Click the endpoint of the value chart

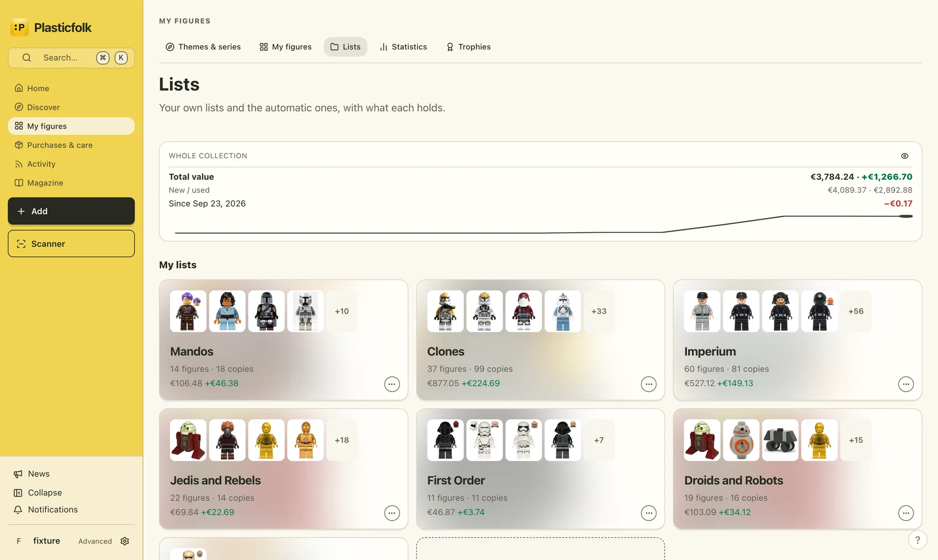pyautogui.click(x=906, y=216)
